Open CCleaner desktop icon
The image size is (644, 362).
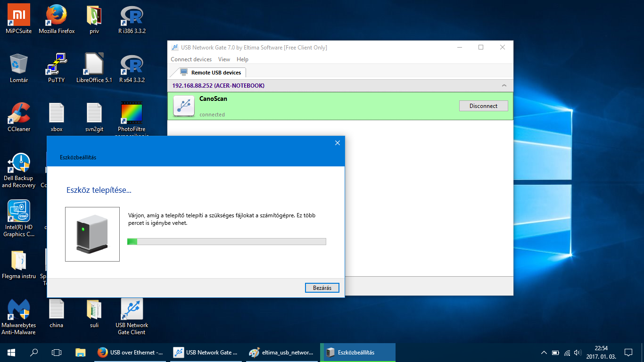tap(19, 114)
